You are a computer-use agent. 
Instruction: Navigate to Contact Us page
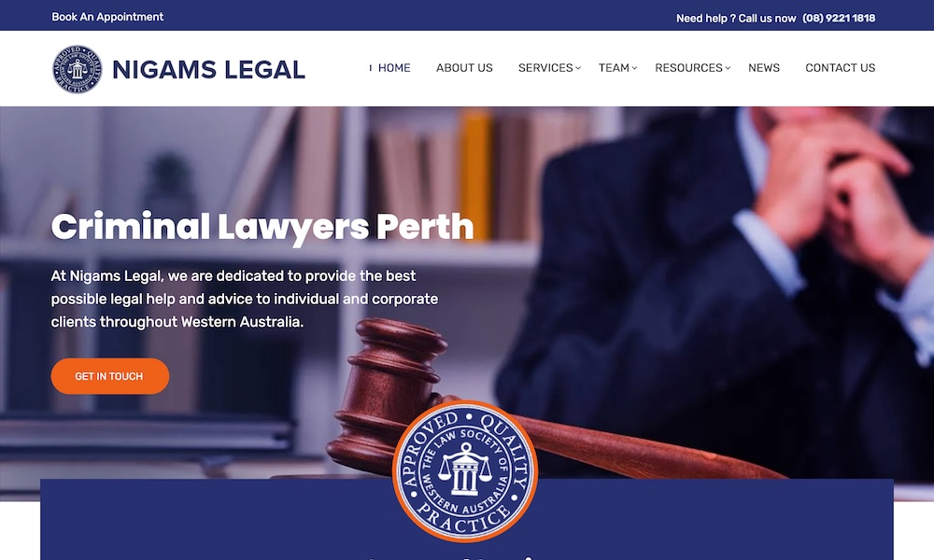click(840, 68)
